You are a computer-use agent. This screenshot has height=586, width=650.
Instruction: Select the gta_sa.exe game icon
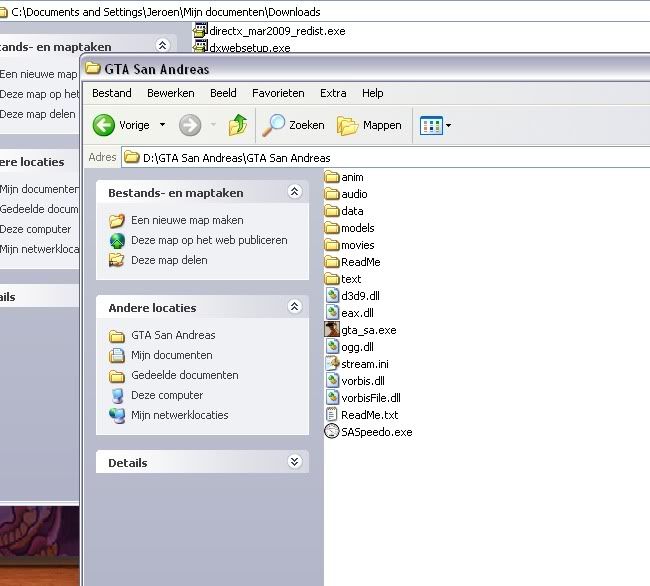tap(332, 329)
